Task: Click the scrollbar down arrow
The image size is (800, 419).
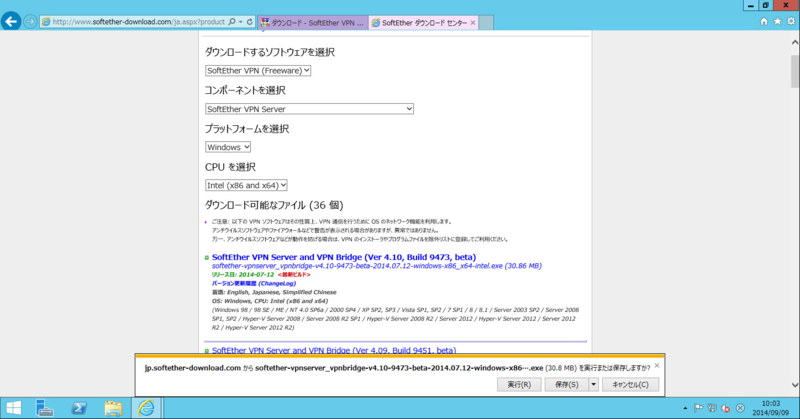Action: (x=794, y=385)
